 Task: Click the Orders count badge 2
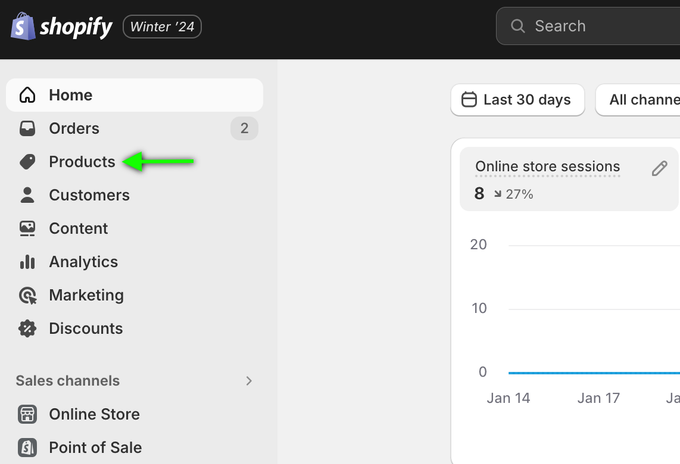pyautogui.click(x=245, y=128)
